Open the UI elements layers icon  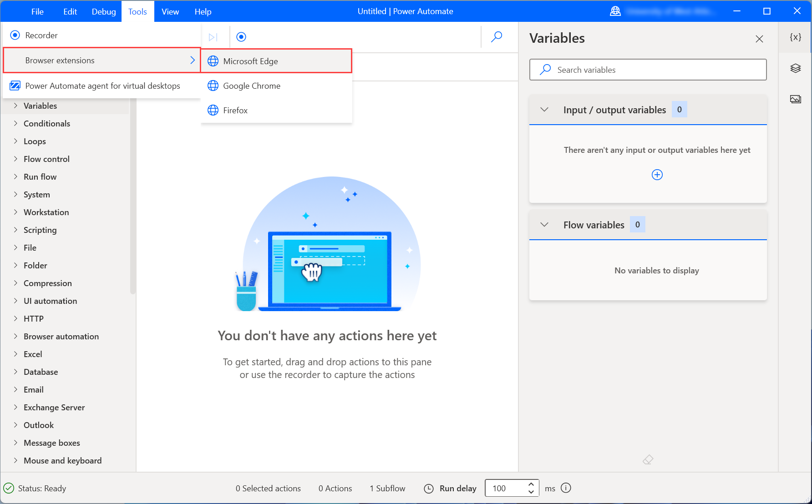point(795,68)
